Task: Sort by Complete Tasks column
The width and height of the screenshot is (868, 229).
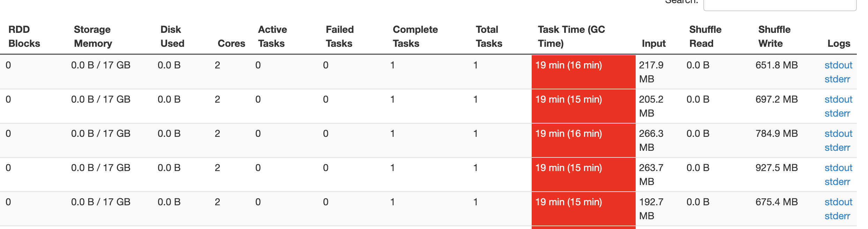Action: coord(415,36)
